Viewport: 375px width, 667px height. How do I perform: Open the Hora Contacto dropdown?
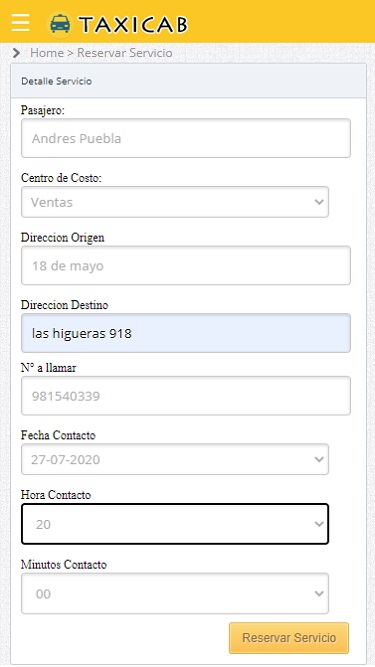(x=175, y=524)
